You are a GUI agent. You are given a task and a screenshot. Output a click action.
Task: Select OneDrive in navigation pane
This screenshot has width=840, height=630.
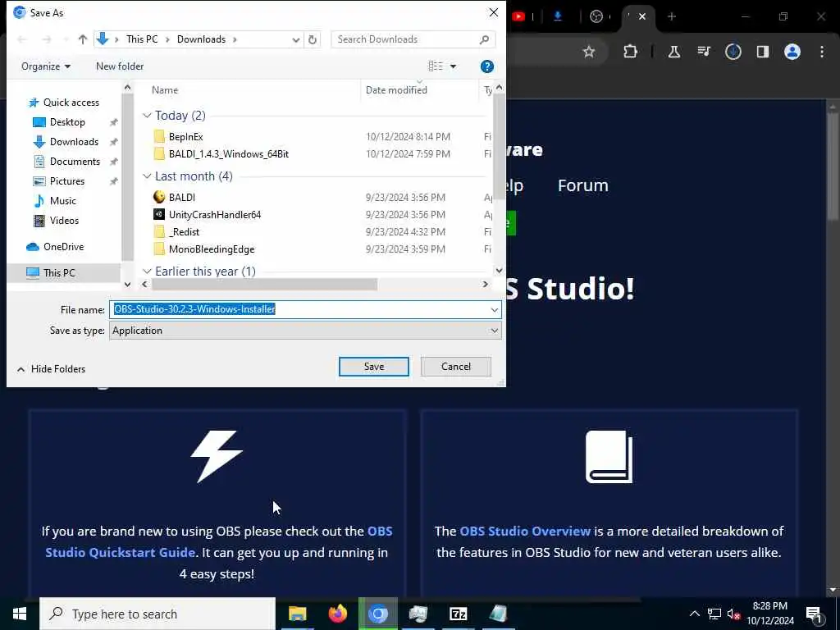coord(55,247)
